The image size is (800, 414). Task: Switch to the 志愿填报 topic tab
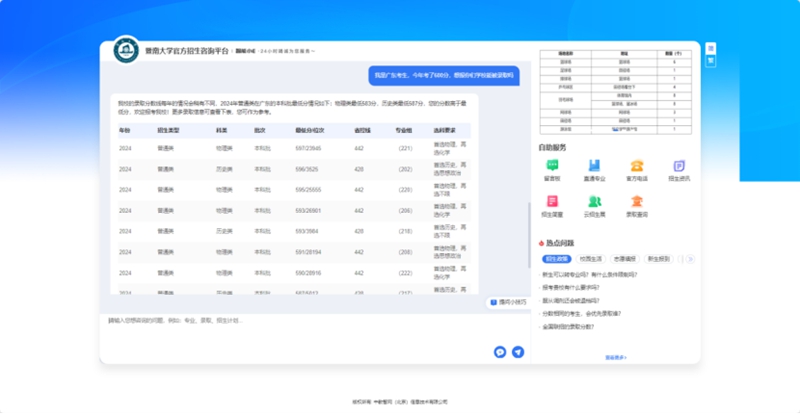click(x=625, y=258)
